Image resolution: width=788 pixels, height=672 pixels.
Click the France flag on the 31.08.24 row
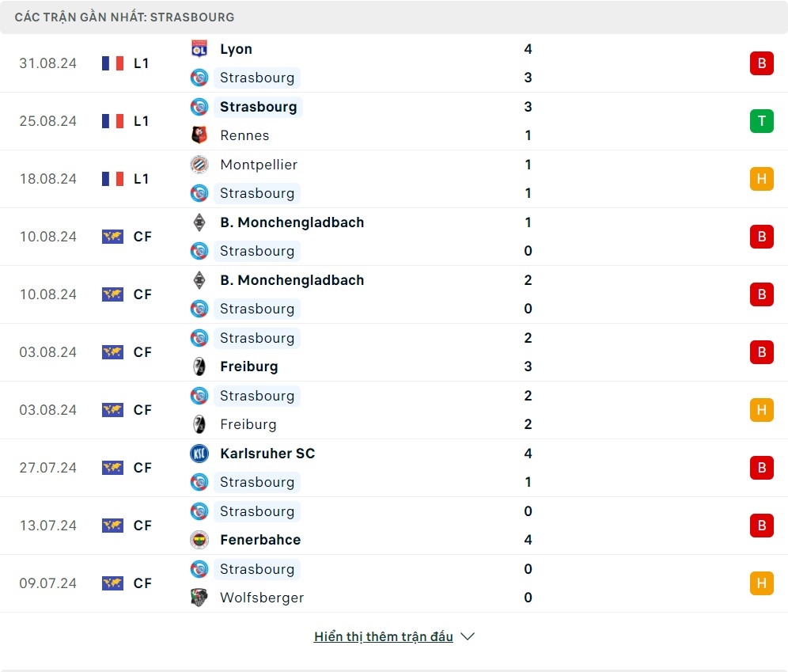[113, 63]
